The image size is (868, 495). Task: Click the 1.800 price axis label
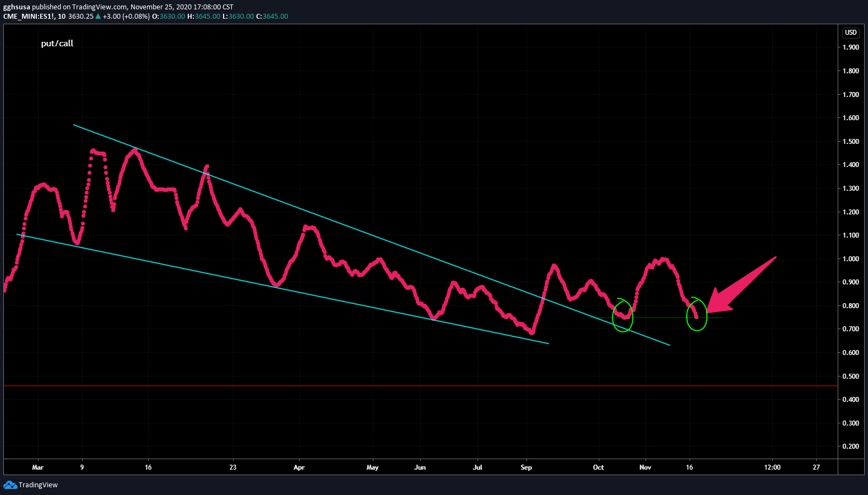click(851, 71)
